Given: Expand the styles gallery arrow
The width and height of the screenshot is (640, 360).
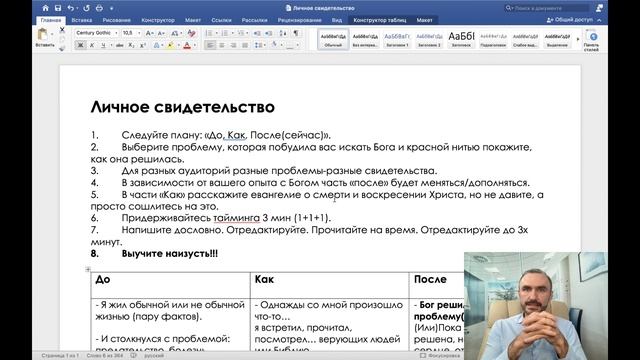Looking at the screenshot, I should [578, 39].
